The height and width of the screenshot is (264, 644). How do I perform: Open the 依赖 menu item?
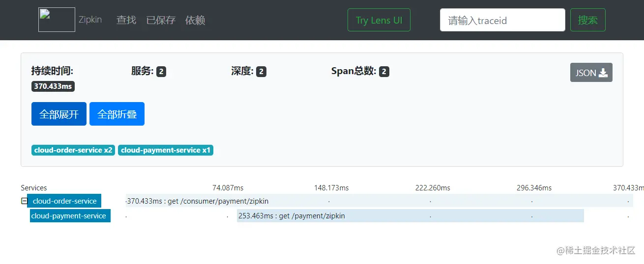point(195,20)
